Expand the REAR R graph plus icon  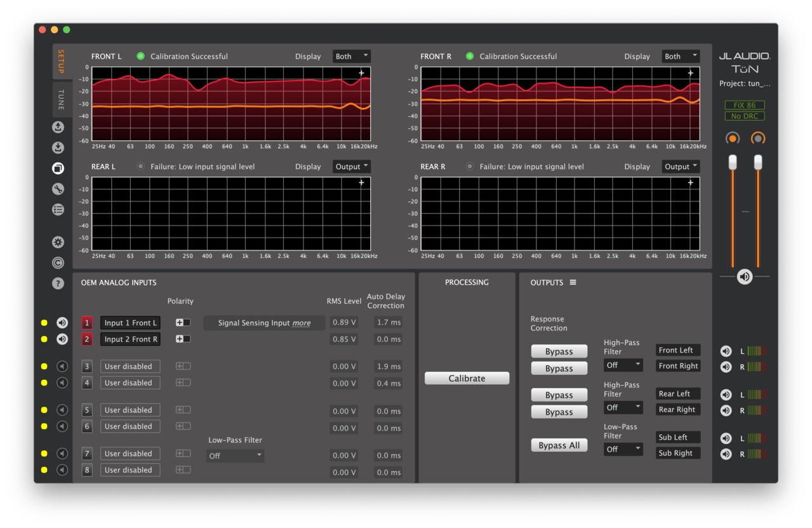click(x=691, y=183)
